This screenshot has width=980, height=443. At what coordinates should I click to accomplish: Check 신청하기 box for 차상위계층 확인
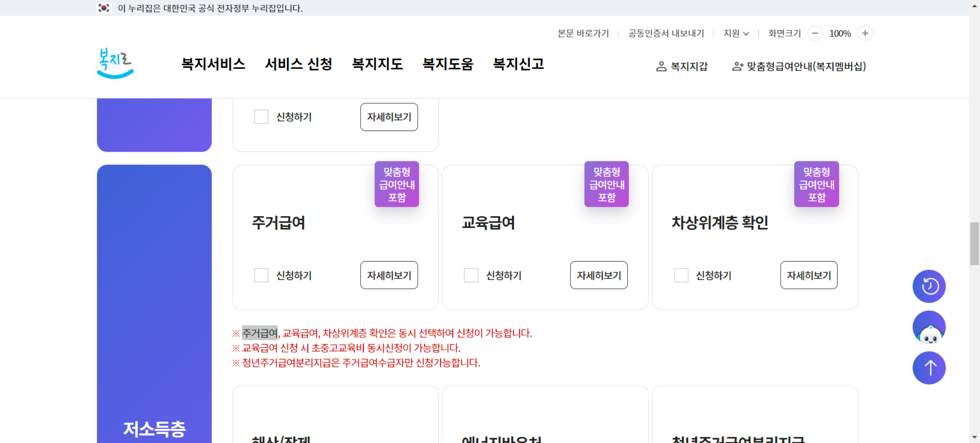click(681, 275)
